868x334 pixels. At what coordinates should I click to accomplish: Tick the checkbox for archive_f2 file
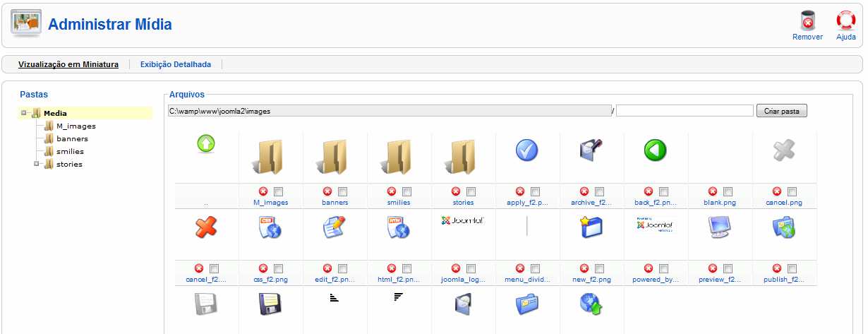(599, 192)
